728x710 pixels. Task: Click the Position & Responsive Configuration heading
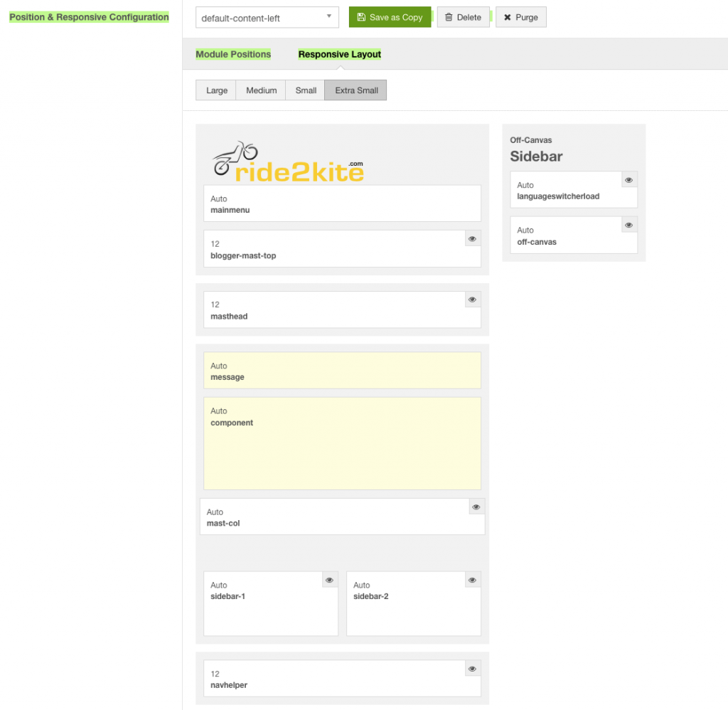(89, 17)
